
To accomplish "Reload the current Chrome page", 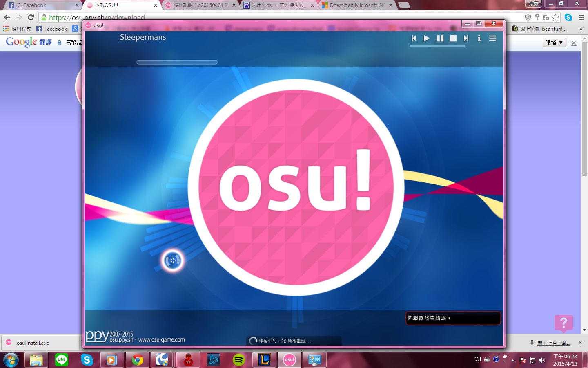I will pos(31,17).
